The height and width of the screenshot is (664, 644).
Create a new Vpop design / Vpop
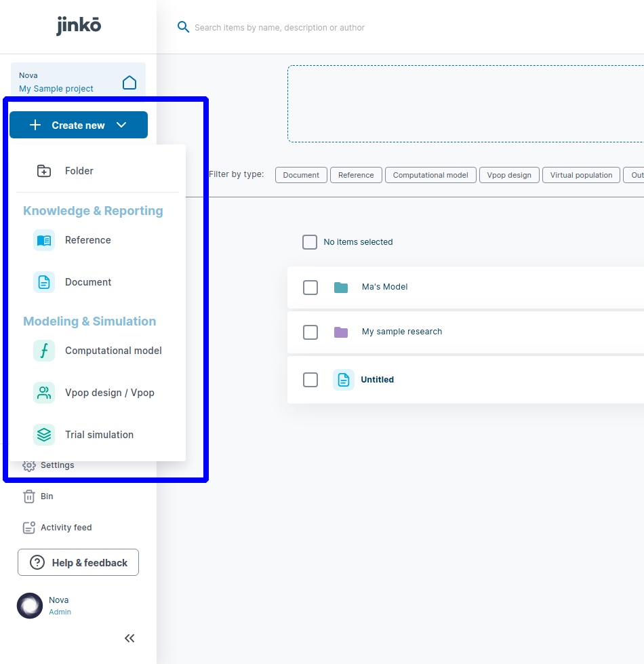point(109,393)
